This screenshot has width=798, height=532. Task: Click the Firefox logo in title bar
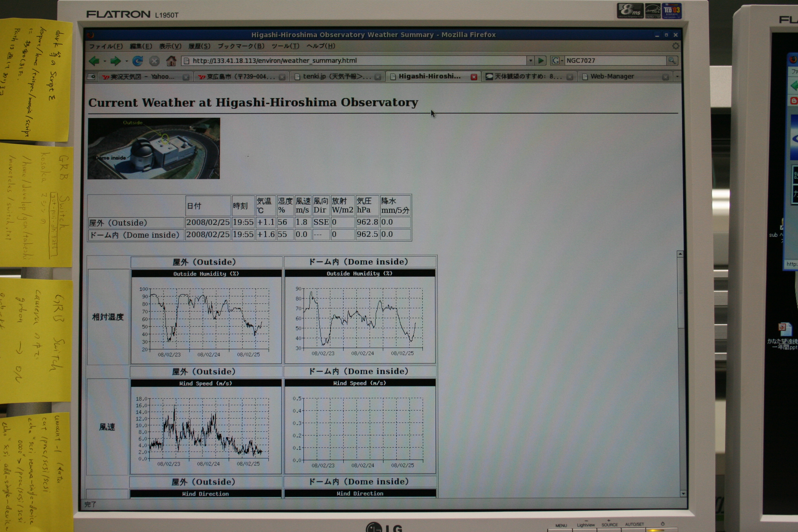click(x=90, y=35)
